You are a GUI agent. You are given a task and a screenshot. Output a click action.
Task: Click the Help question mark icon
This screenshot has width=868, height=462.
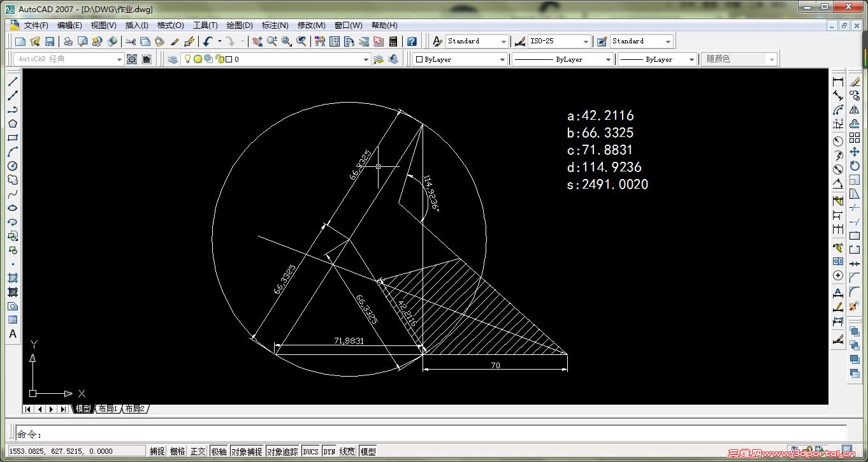click(412, 41)
